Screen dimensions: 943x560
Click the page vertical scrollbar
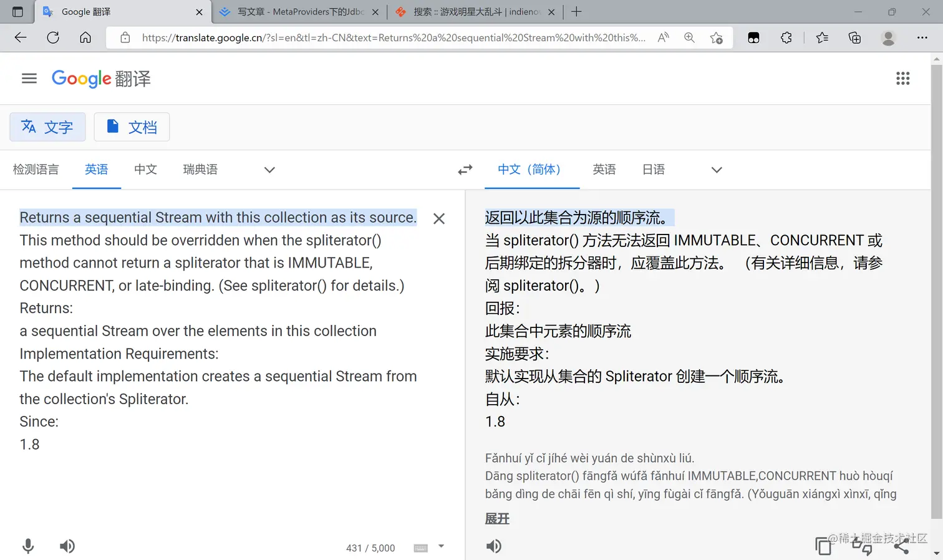coord(937,291)
